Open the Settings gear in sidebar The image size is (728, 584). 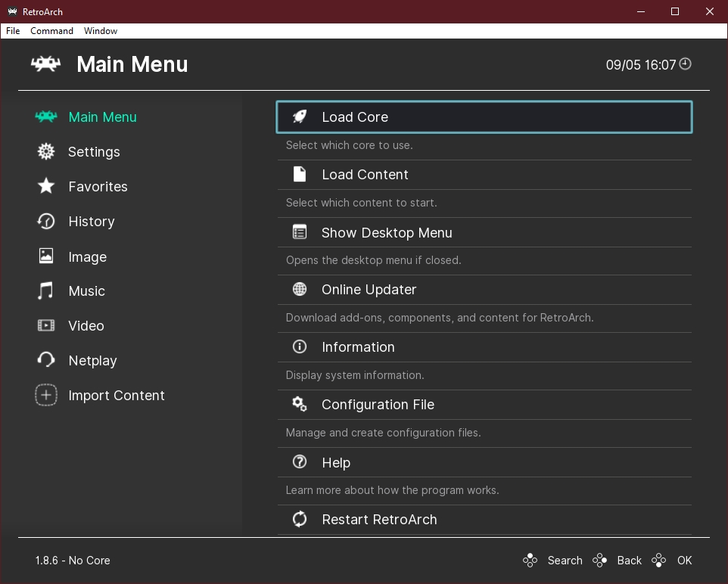[46, 152]
